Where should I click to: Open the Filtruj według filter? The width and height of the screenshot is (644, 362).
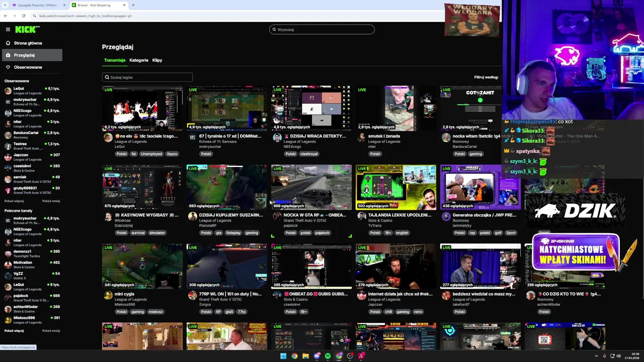[x=486, y=77]
